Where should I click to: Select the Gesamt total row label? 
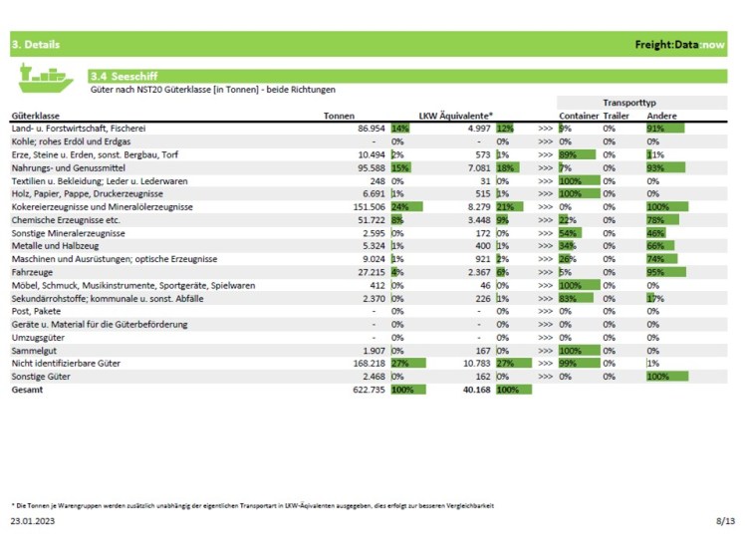tap(28, 390)
